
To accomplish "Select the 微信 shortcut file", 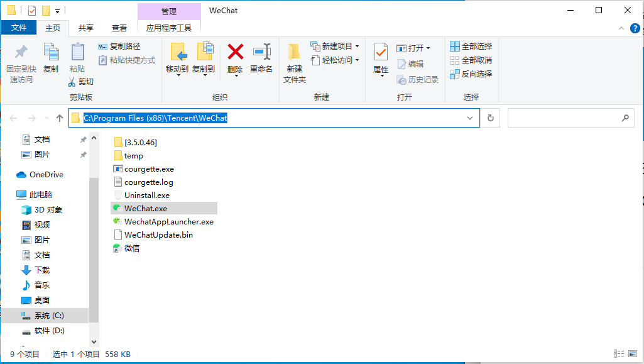I will [126, 248].
